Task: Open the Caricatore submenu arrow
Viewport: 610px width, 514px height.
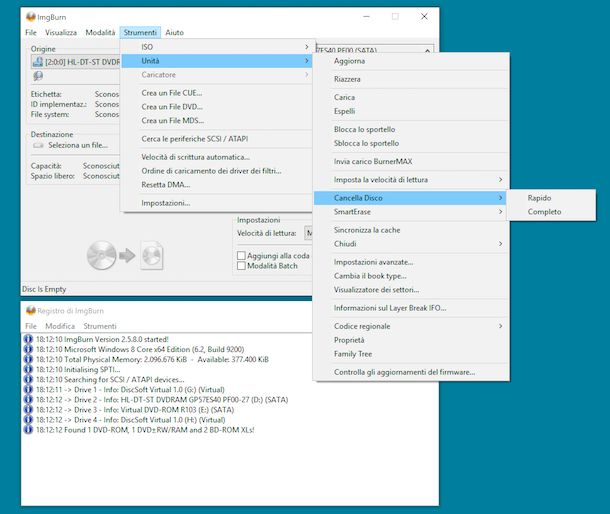Action: [x=307, y=75]
